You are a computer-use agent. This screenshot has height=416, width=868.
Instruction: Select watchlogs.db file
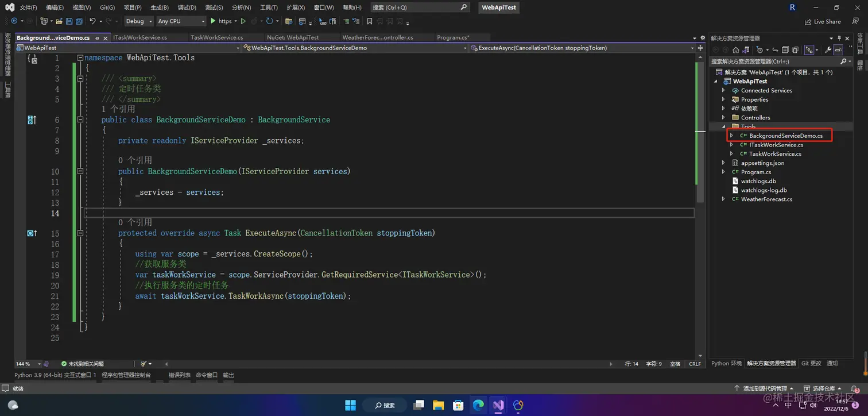pos(758,181)
